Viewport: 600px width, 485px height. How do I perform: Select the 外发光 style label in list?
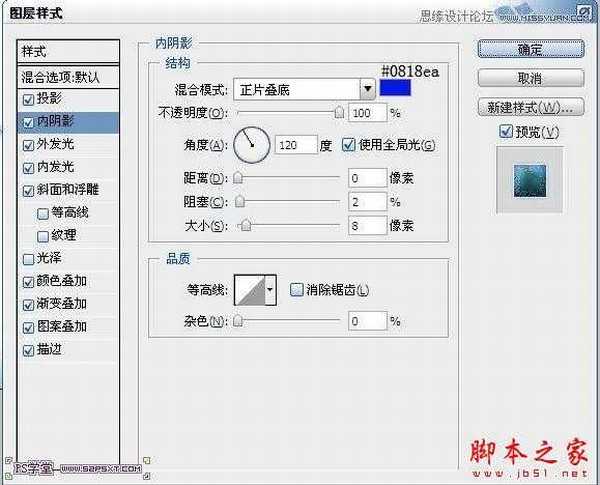click(x=55, y=144)
